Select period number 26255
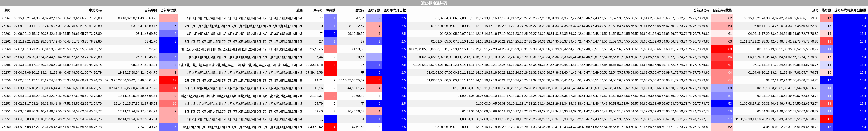868x131 pixels. tap(6, 88)
